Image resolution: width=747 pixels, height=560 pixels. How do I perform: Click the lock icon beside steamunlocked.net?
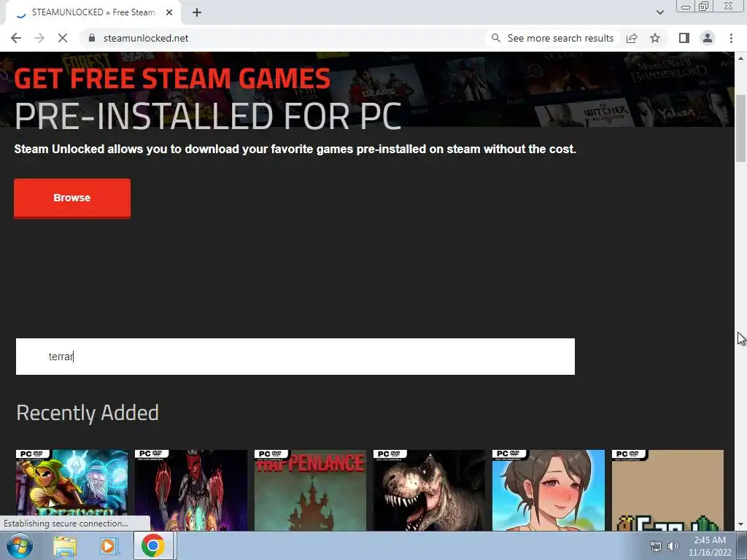(92, 38)
